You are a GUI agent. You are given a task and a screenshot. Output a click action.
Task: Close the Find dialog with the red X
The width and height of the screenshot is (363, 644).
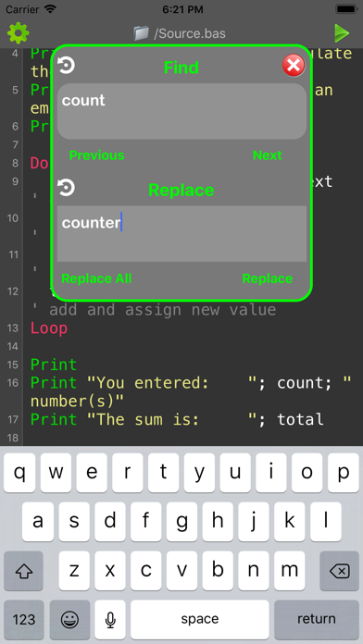coord(294,66)
